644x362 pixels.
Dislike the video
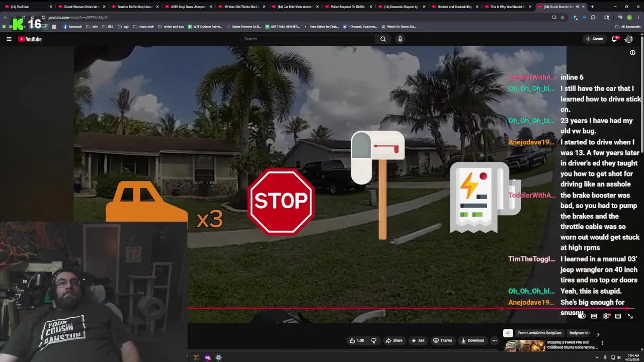(x=374, y=340)
